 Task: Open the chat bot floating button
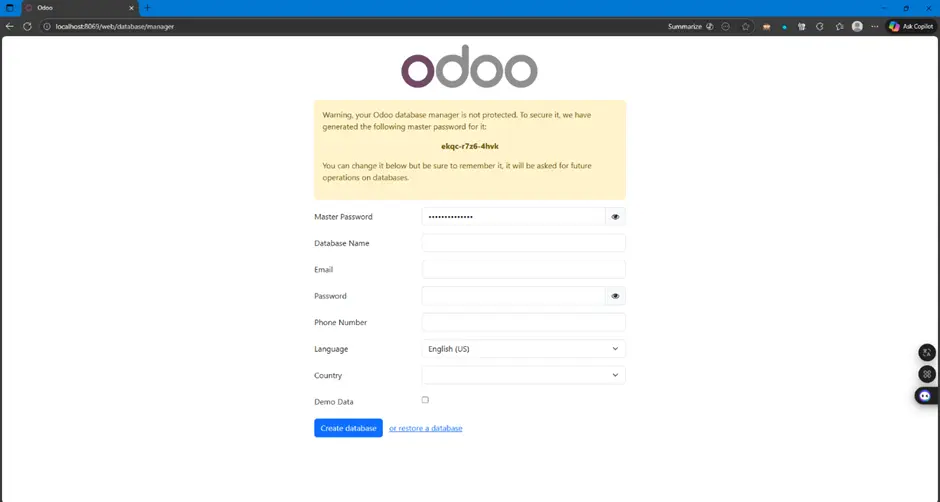(x=926, y=396)
